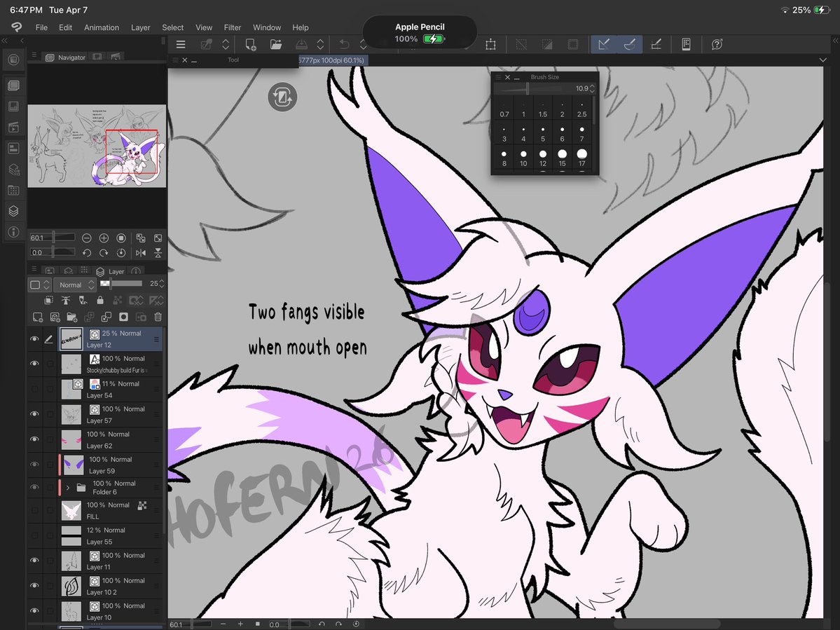840x630 pixels.
Task: Hide Layer 62 via eye icon
Action: 35,439
